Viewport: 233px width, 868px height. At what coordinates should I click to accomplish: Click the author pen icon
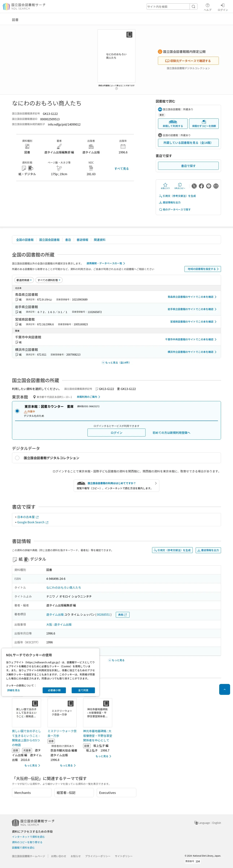pyautogui.click(x=59, y=146)
